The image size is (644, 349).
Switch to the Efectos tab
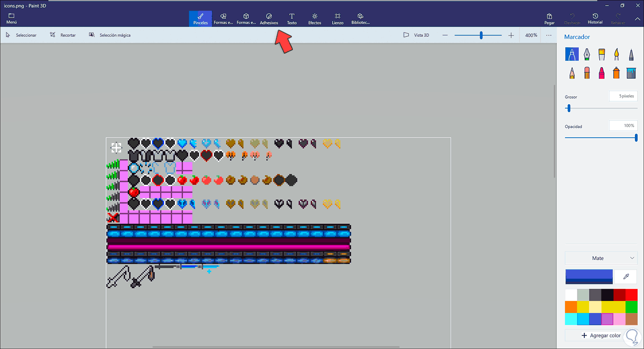[x=315, y=19]
